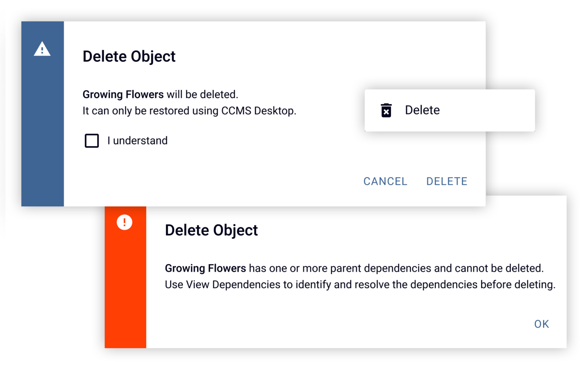This screenshot has height=371, width=588.
Task: Click the 'before deleting' instruction text
Action: pos(518,284)
